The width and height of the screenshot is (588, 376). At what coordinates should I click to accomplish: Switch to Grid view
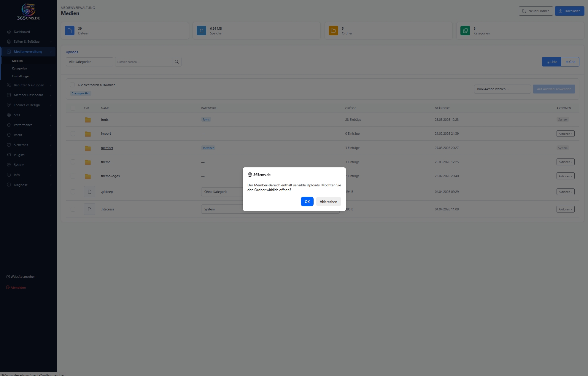570,62
